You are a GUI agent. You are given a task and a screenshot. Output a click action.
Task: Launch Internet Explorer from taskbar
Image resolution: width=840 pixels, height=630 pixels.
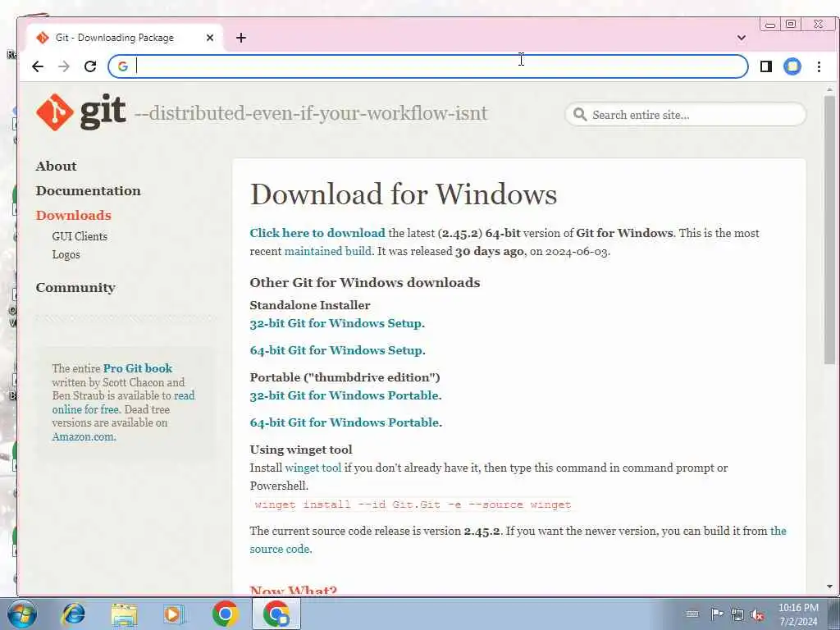73,614
